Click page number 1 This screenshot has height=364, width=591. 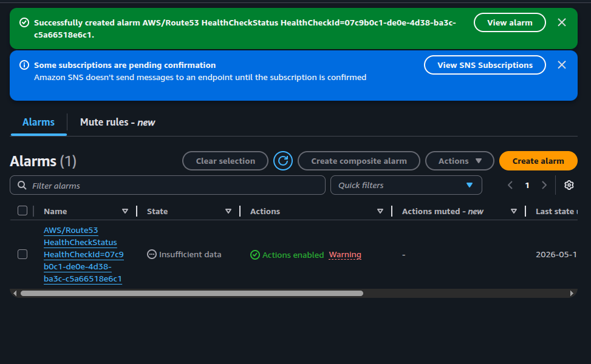[527, 185]
